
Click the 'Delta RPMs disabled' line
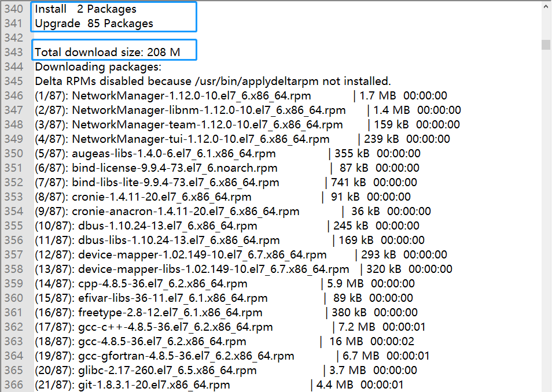tap(213, 81)
